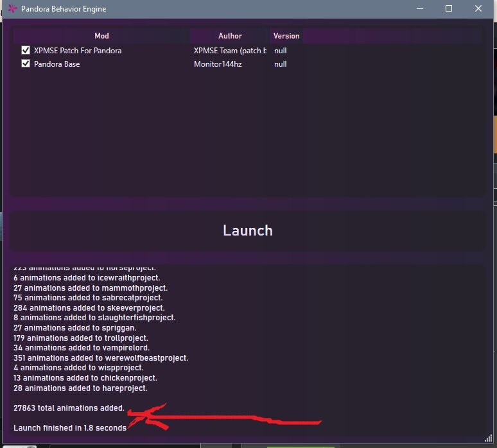The image size is (497, 448).
Task: Click log line about vampirelord
Action: (x=81, y=348)
